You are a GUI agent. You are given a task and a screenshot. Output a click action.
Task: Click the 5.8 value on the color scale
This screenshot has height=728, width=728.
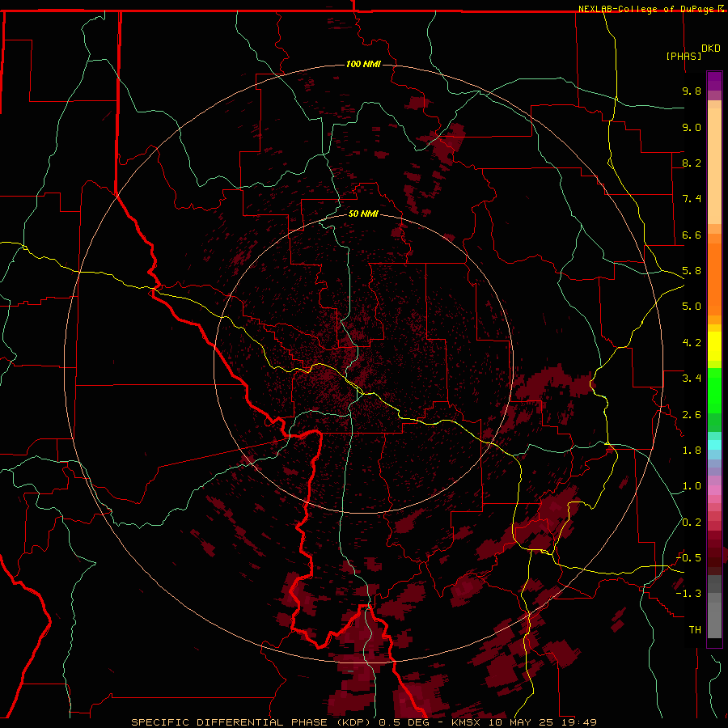click(x=692, y=271)
